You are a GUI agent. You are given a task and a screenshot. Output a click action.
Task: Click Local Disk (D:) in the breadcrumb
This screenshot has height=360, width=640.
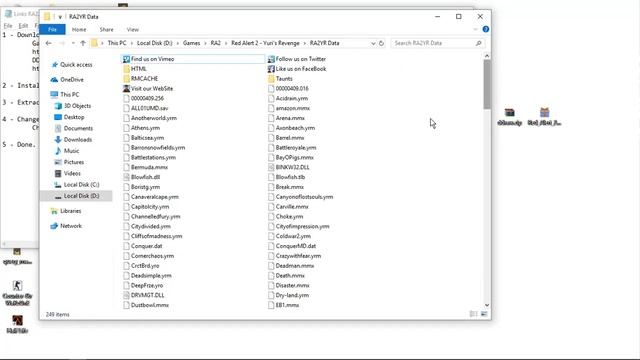pos(155,43)
